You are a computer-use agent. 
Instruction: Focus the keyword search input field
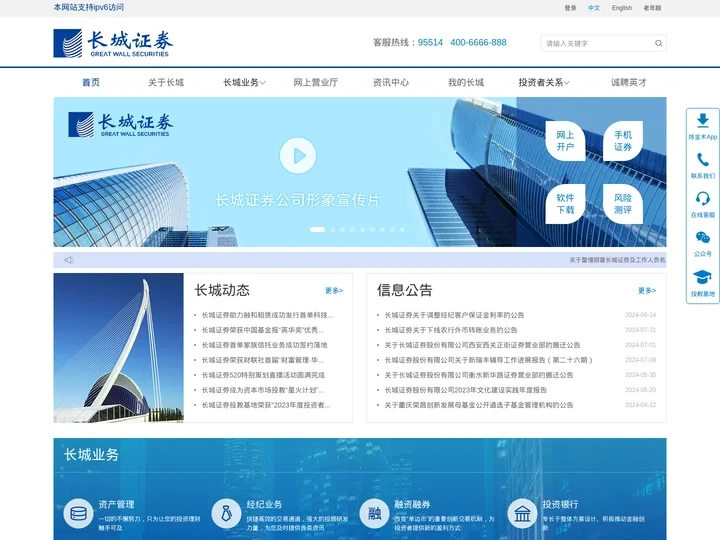click(x=597, y=43)
